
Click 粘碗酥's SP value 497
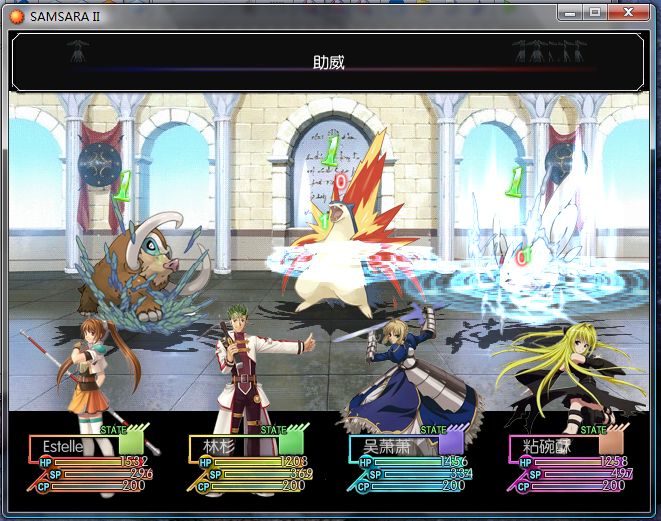[x=621, y=473]
